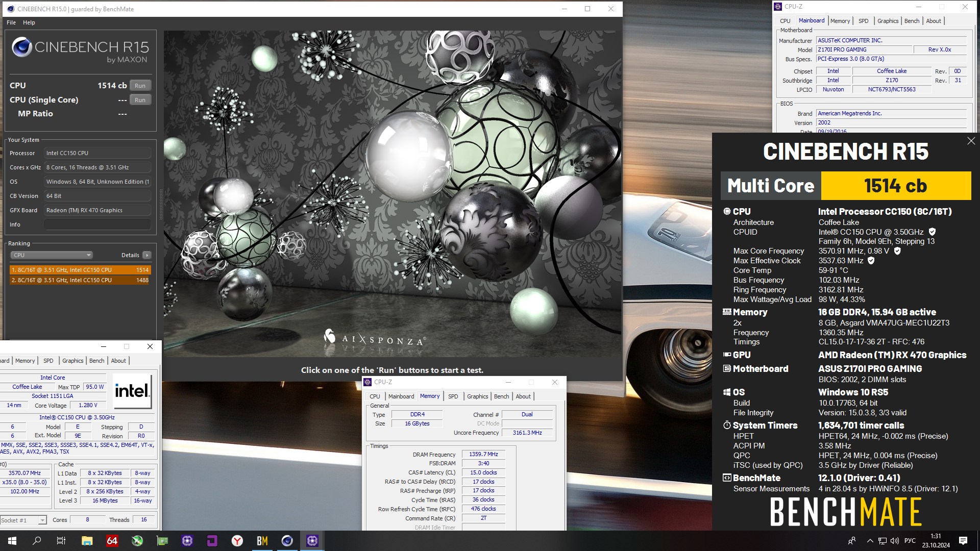Image resolution: width=980 pixels, height=551 pixels.
Task: Switch to BenchMate BM taskbar icon
Action: pos(262,541)
